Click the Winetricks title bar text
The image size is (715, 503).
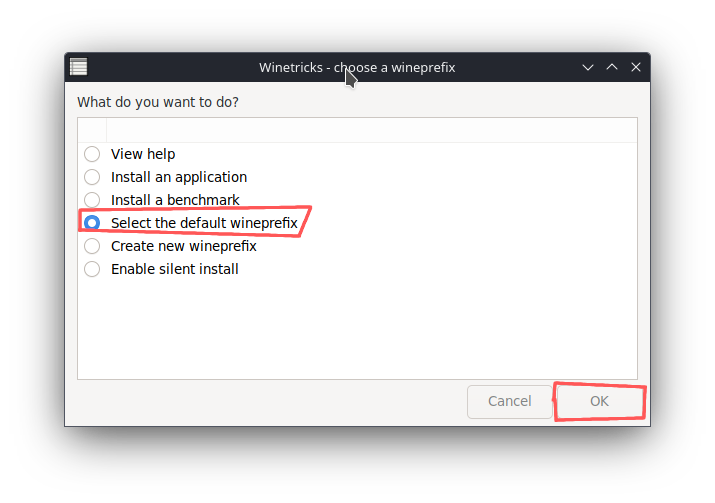[x=357, y=67]
